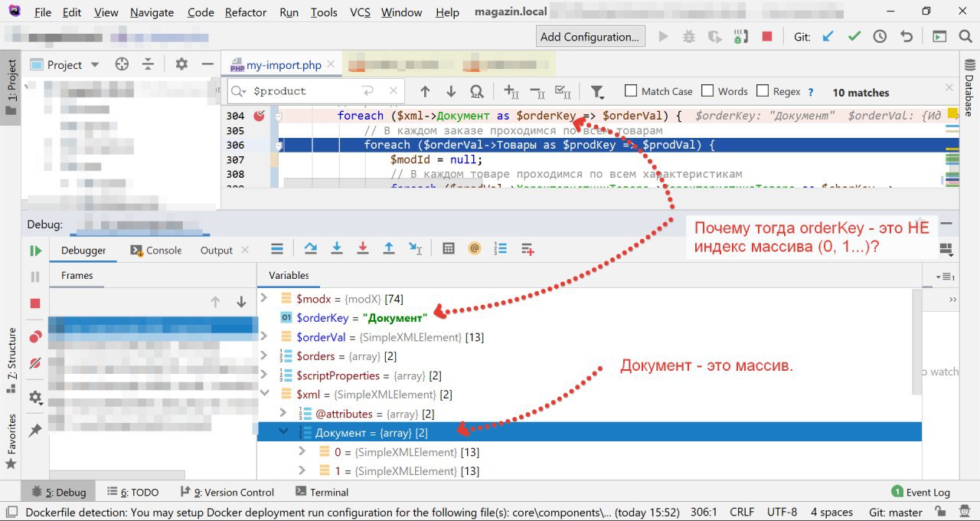Open the Project view dropdown

95,65
